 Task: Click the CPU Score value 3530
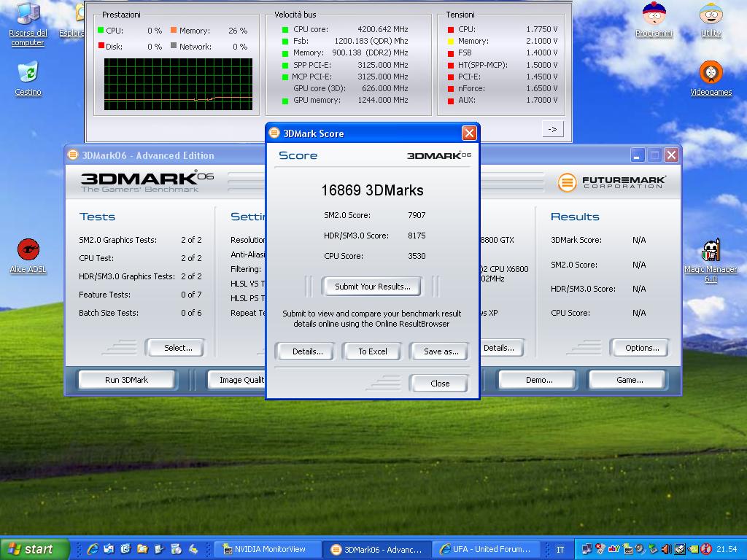point(417,256)
